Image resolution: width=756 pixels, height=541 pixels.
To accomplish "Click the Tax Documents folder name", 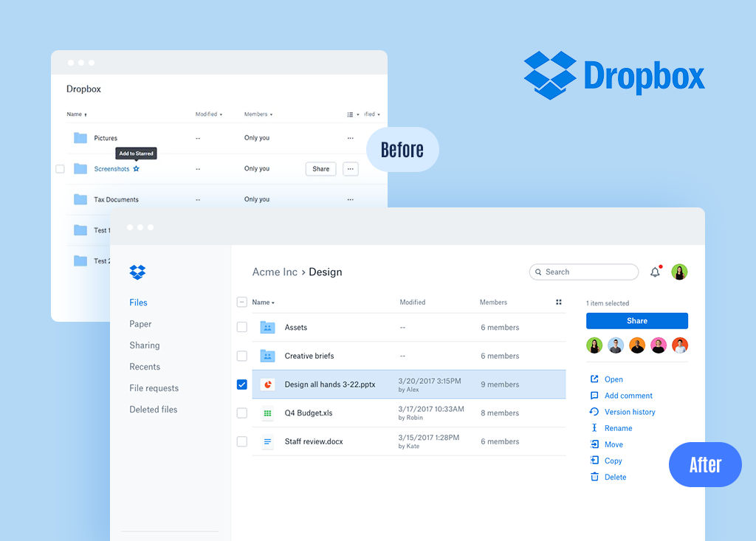I will pyautogui.click(x=116, y=199).
